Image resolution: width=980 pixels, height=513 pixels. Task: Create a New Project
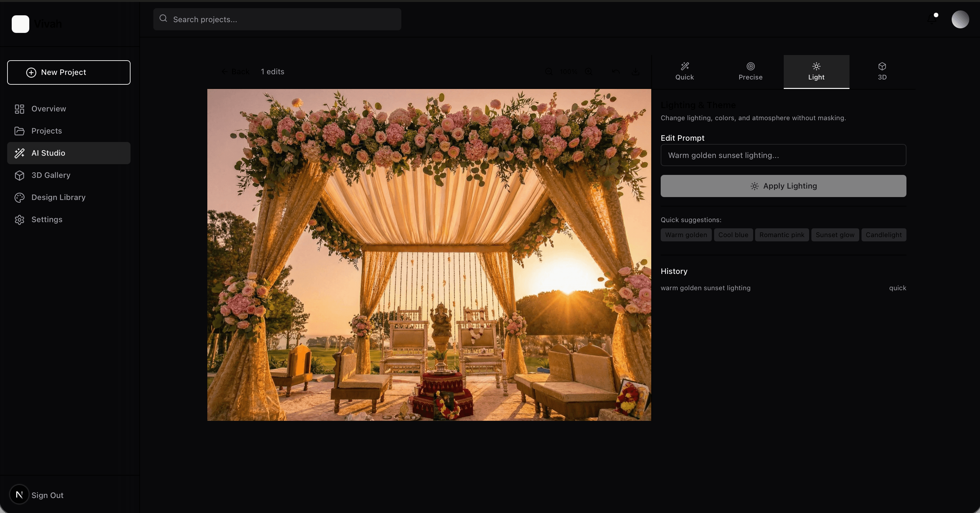(68, 72)
